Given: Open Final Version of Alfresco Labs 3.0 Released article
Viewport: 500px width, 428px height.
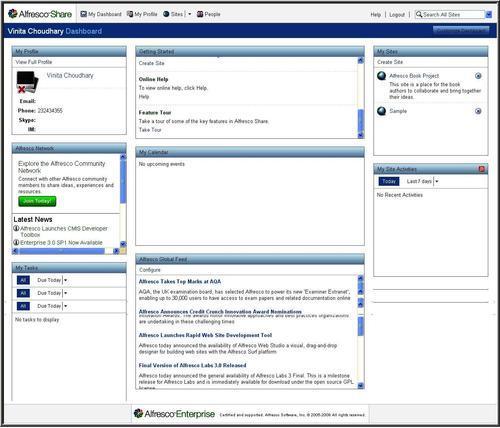Looking at the screenshot, I should click(192, 365).
